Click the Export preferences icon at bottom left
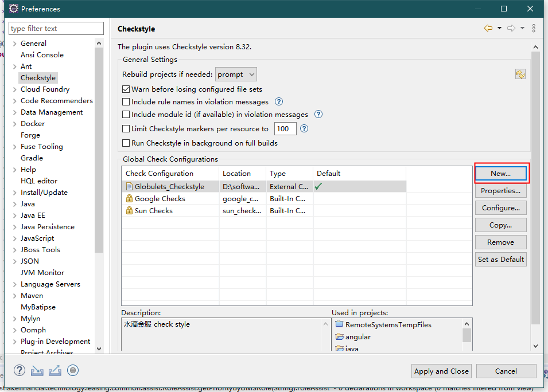The width and height of the screenshot is (548, 392). click(x=54, y=370)
